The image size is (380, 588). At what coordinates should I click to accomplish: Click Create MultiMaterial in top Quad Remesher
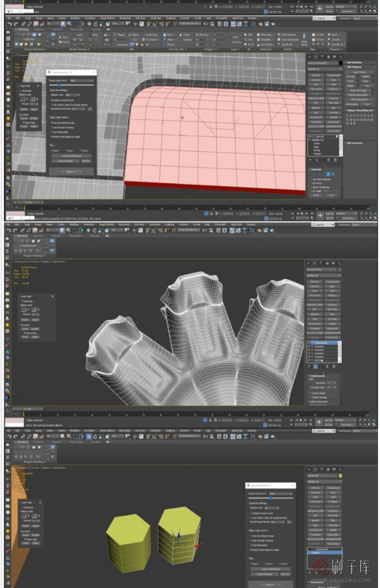point(71,156)
